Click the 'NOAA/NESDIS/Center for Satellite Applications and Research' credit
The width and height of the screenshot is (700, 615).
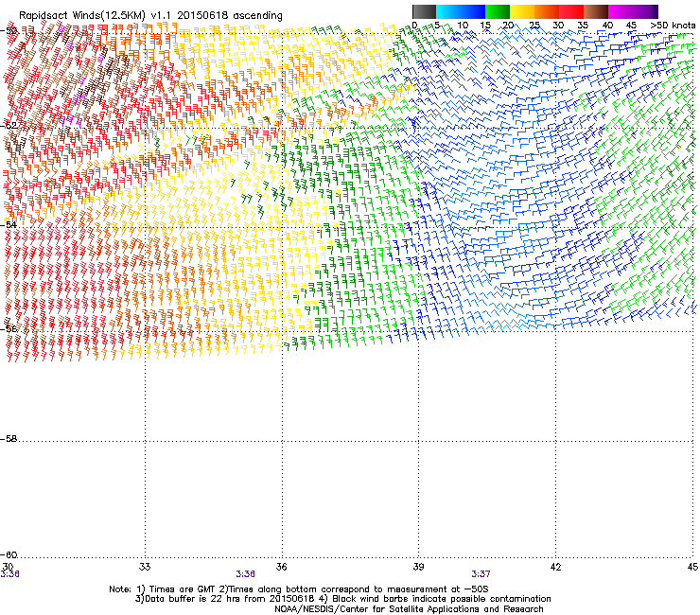409,609
